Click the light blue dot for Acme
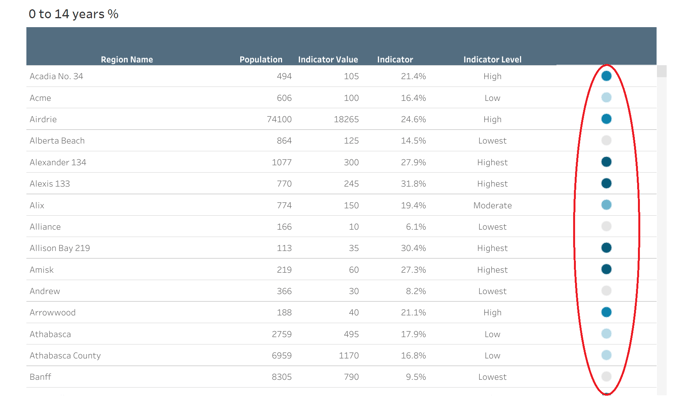The height and width of the screenshot is (417, 688). tap(606, 98)
